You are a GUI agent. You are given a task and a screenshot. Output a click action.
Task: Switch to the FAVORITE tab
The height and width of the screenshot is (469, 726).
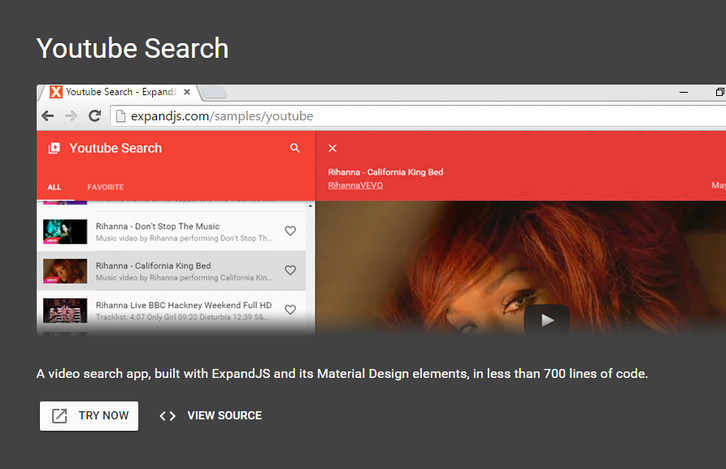(x=105, y=187)
